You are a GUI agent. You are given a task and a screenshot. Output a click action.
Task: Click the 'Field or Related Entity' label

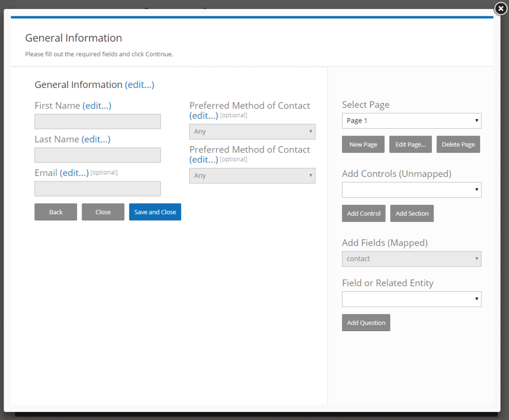[388, 283]
